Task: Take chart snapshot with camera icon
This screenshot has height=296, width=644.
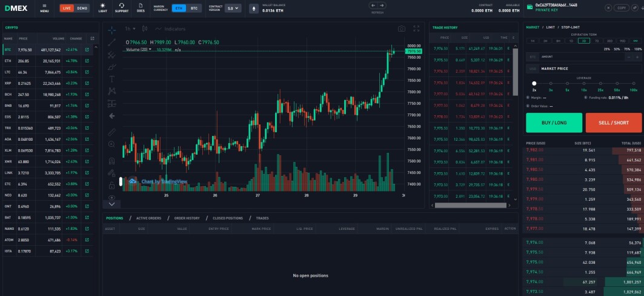Action: tap(401, 29)
